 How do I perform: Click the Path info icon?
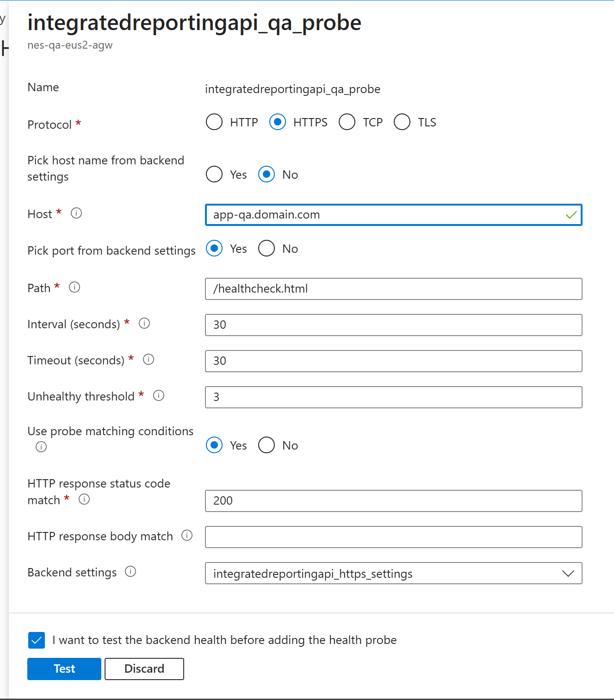[74, 287]
